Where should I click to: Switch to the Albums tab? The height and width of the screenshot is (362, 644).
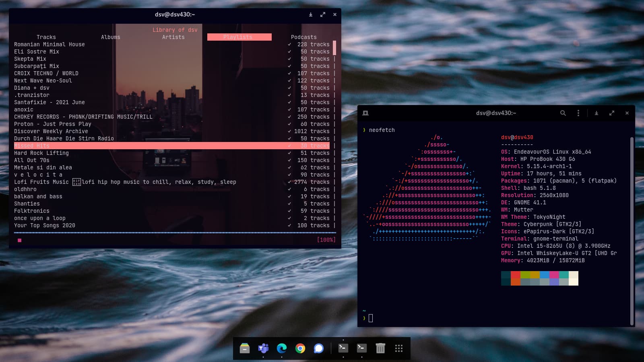[111, 37]
